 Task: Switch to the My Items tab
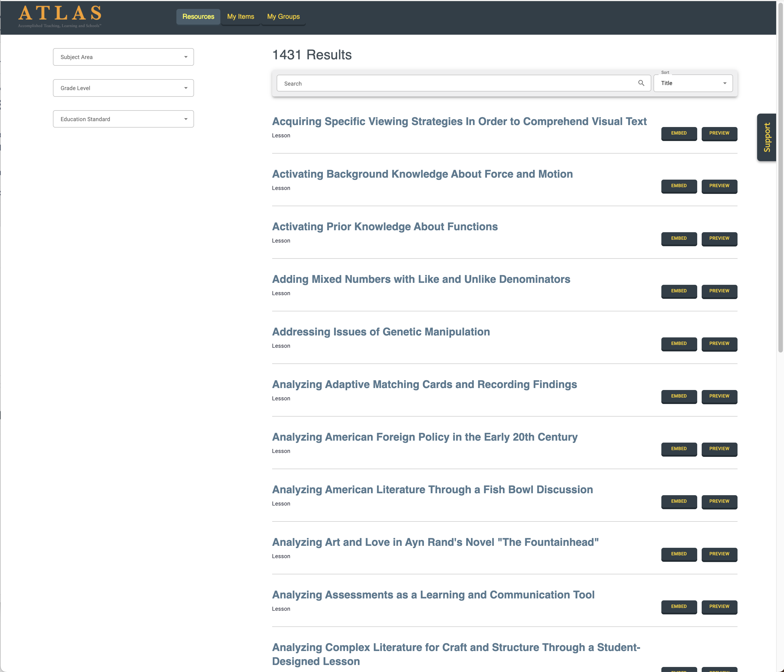click(x=241, y=17)
